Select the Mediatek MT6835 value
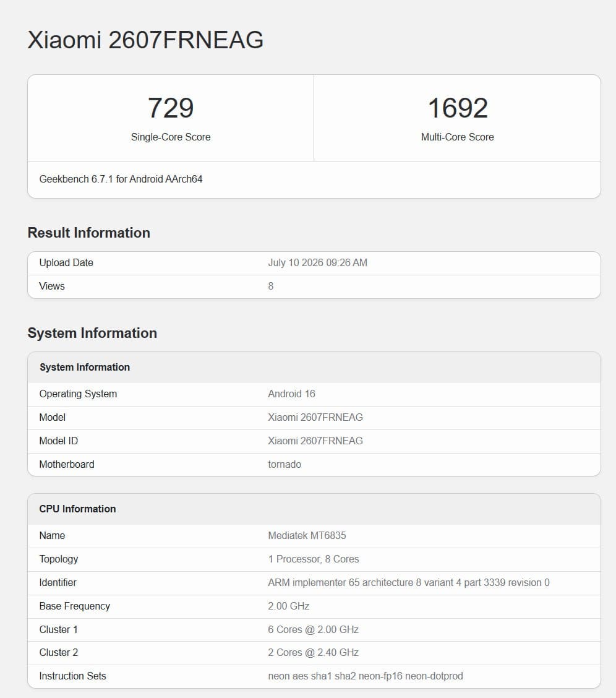The width and height of the screenshot is (616, 698). (x=307, y=535)
